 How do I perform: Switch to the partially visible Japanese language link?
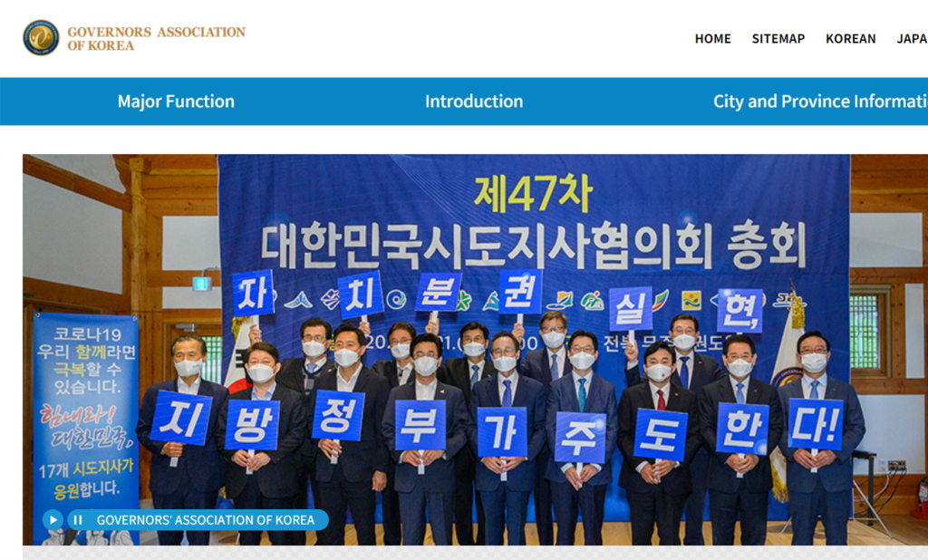coord(911,39)
